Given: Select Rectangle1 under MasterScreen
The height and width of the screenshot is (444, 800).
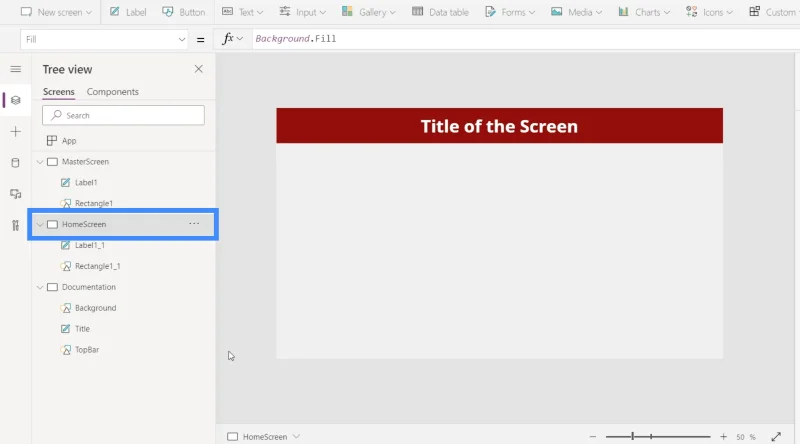Looking at the screenshot, I should tap(94, 203).
